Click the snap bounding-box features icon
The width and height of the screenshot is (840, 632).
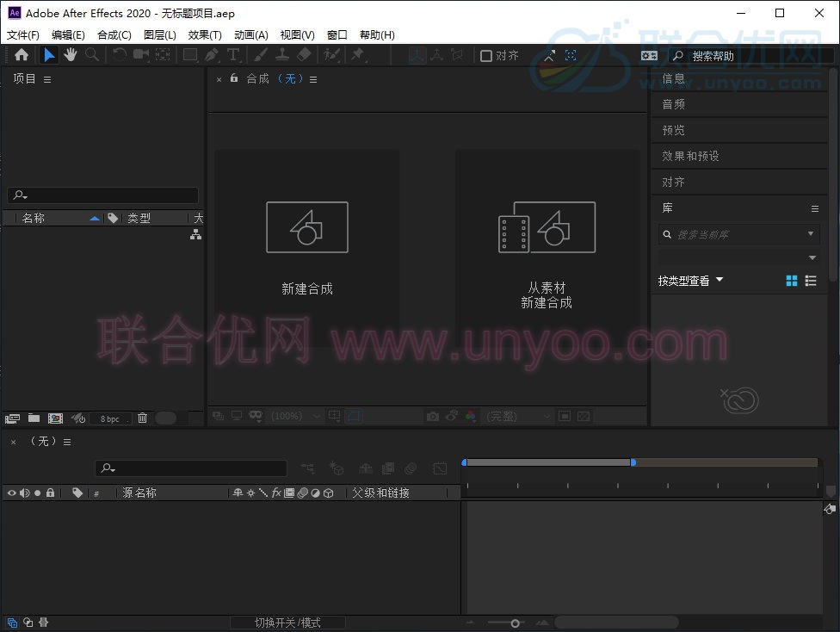point(571,55)
